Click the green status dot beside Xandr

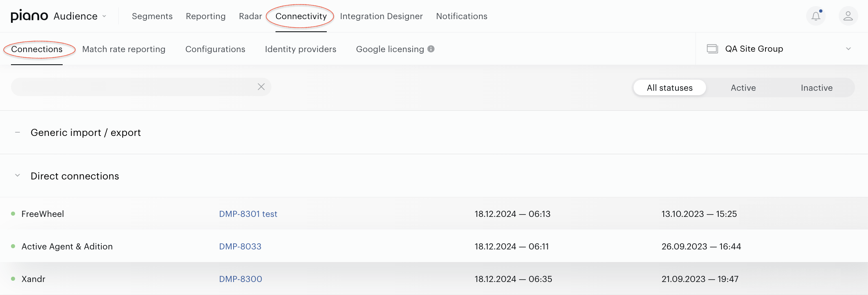click(x=13, y=279)
